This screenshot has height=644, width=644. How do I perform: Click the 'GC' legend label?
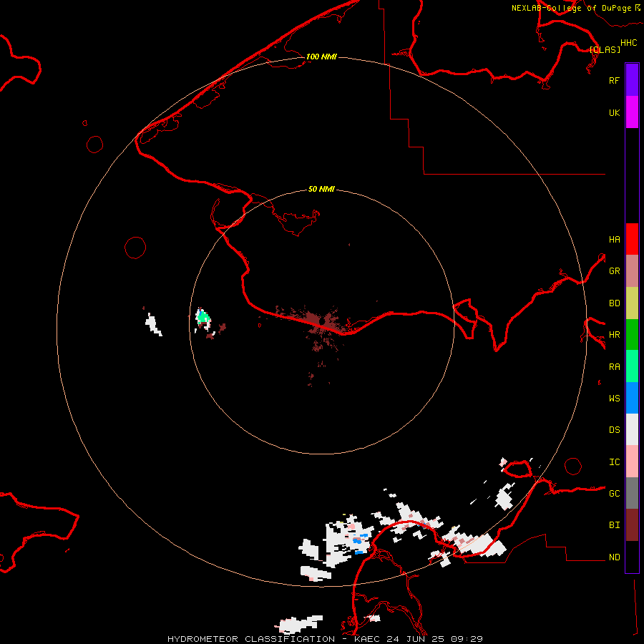click(614, 493)
